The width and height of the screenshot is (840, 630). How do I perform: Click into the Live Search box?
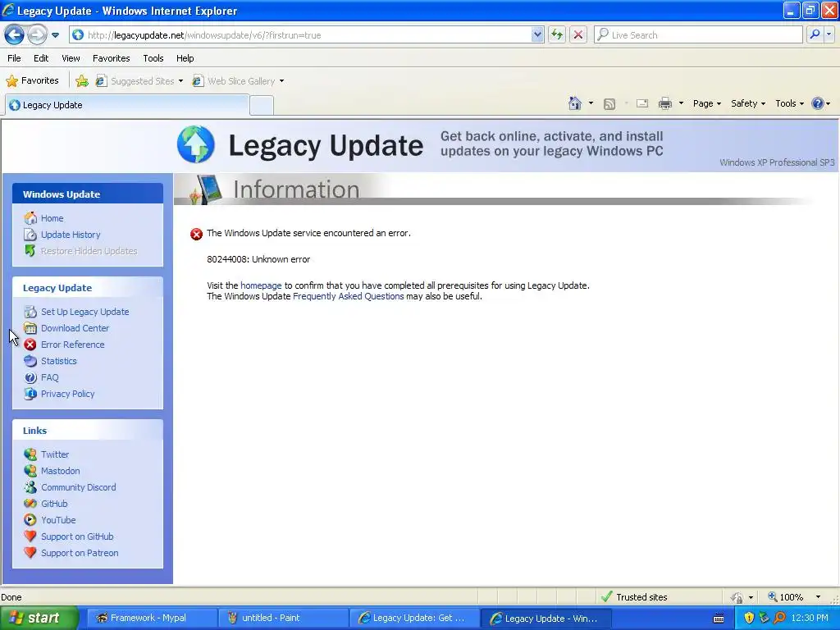698,34
